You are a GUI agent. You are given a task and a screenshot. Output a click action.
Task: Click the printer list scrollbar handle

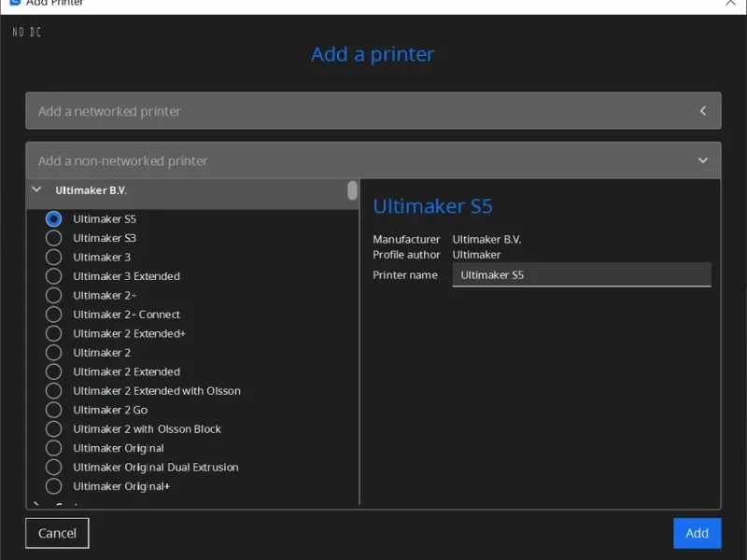(352, 190)
